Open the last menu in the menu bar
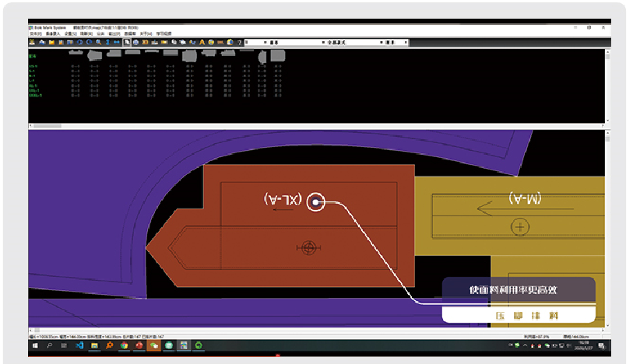 164,34
